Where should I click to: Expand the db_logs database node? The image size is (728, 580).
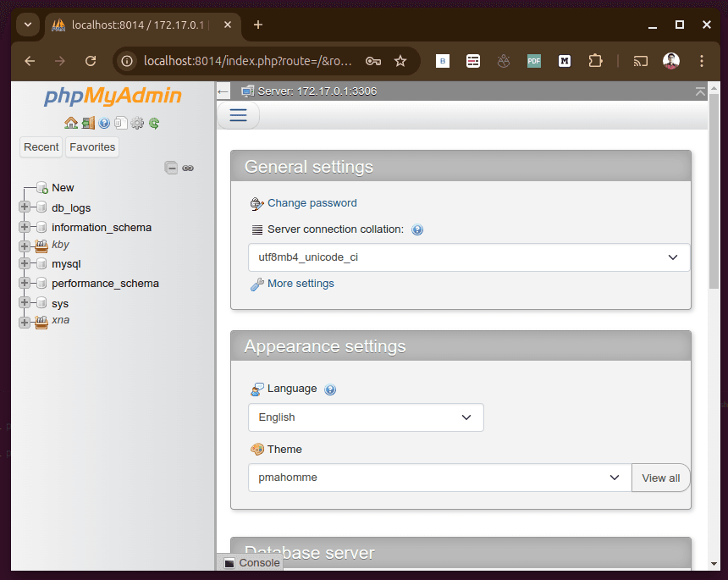coord(25,207)
